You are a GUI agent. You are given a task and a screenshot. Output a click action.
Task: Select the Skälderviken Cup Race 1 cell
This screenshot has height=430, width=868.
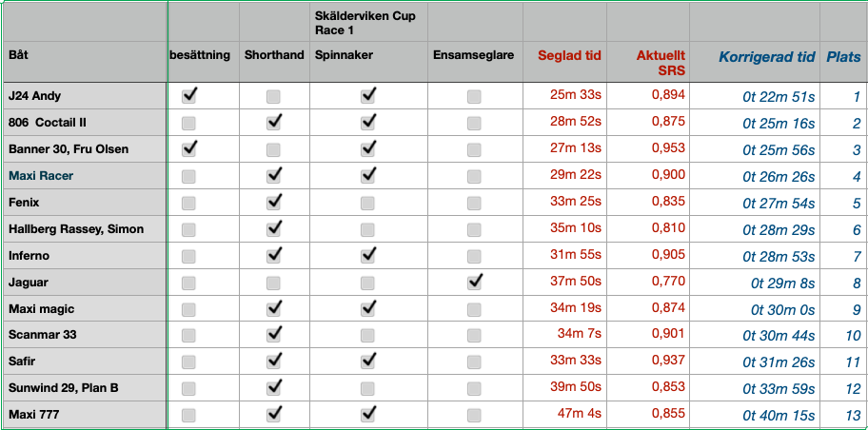(363, 23)
